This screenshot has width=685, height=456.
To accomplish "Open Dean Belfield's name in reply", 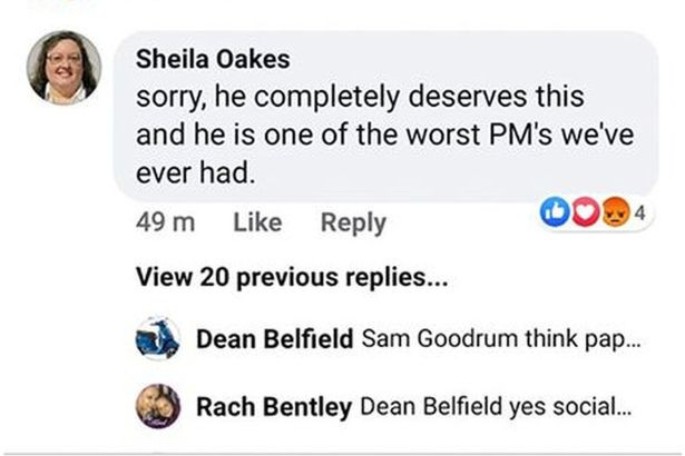I will coord(275,339).
